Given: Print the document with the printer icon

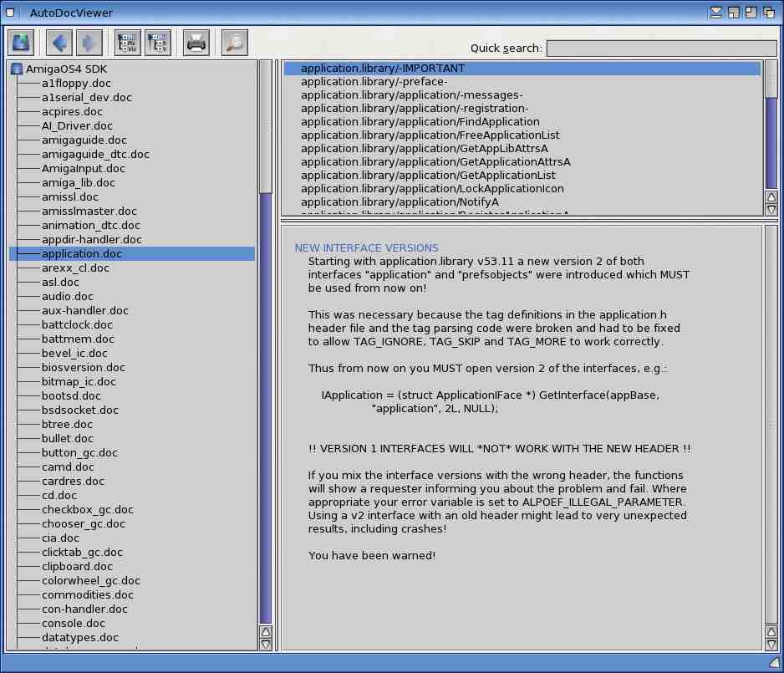Looking at the screenshot, I should pyautogui.click(x=196, y=42).
